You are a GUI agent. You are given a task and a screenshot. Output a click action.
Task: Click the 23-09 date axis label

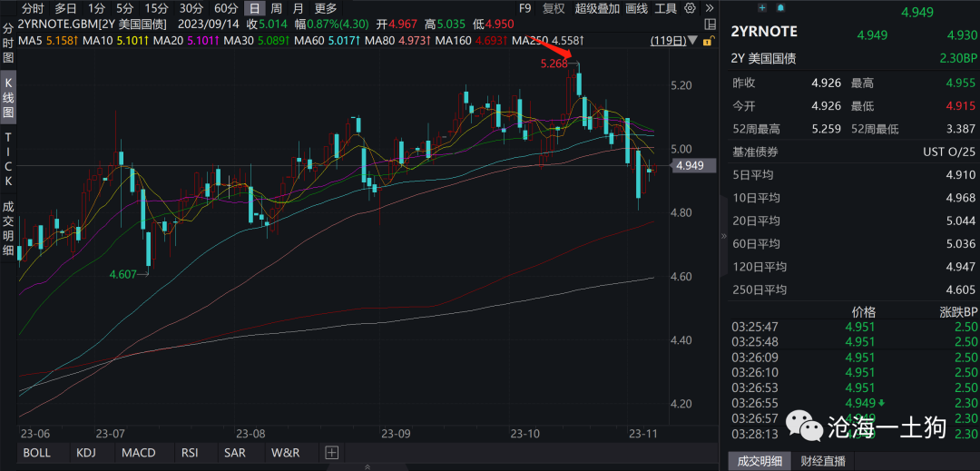pyautogui.click(x=395, y=434)
